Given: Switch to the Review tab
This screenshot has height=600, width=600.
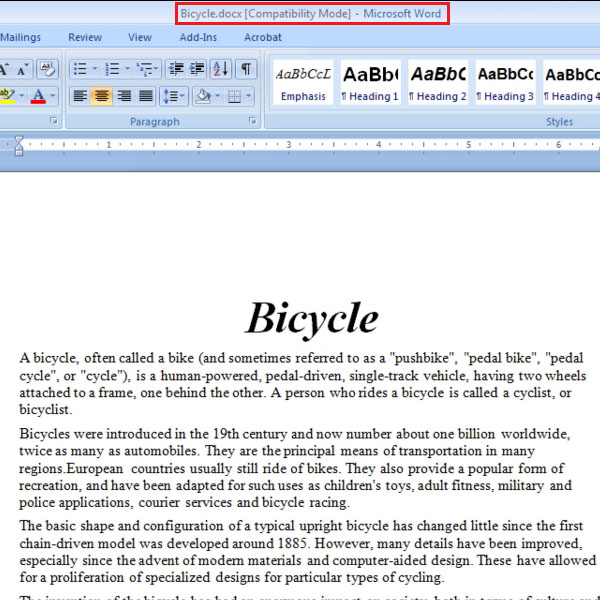Looking at the screenshot, I should pyautogui.click(x=85, y=37).
